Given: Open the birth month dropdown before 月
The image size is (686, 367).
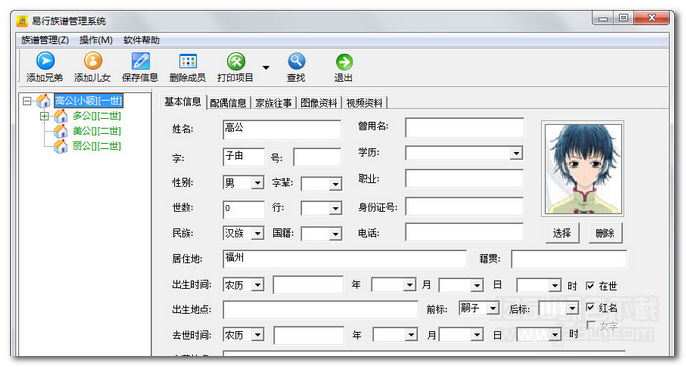Looking at the screenshot, I should point(410,285).
